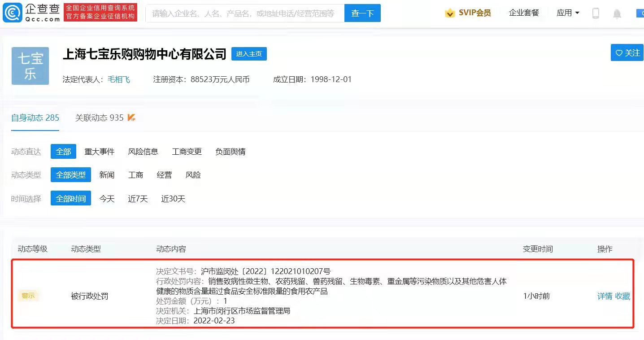Click decision date 2022-02-23
This screenshot has width=644, height=340.
click(x=214, y=321)
